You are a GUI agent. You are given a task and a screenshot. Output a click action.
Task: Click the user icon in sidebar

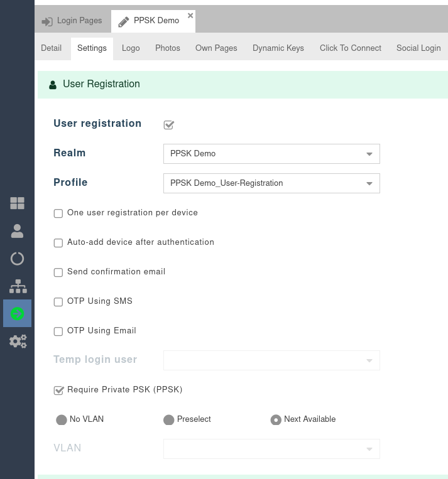click(x=18, y=231)
